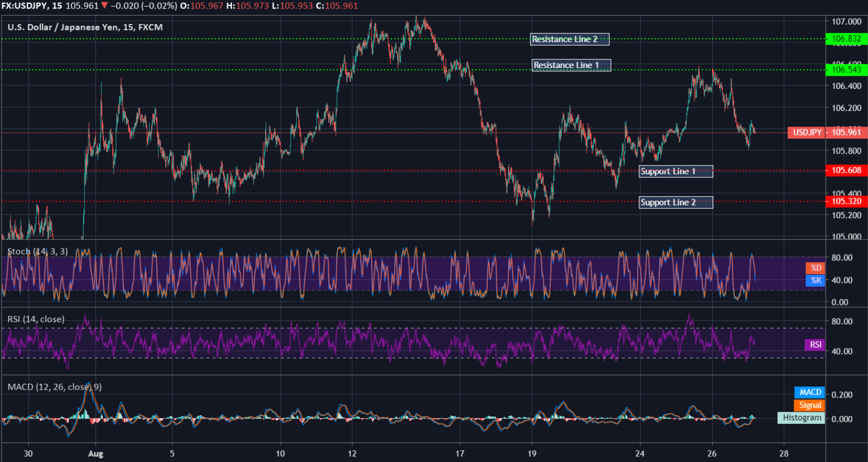Click the Resistance Line 1 label

pyautogui.click(x=571, y=65)
